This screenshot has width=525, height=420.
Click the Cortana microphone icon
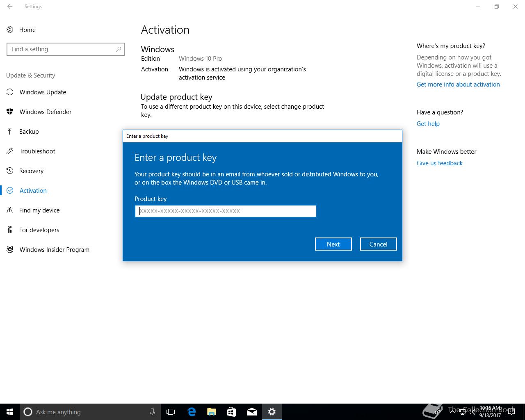click(x=152, y=412)
